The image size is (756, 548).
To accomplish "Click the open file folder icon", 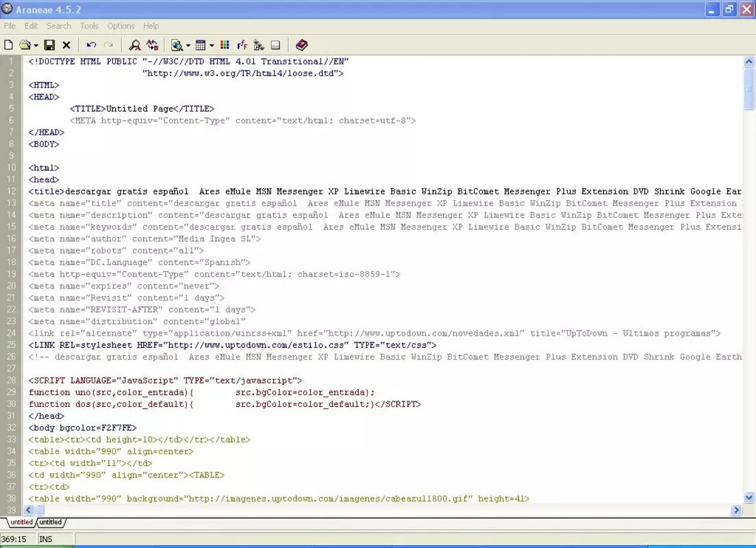I will [25, 45].
